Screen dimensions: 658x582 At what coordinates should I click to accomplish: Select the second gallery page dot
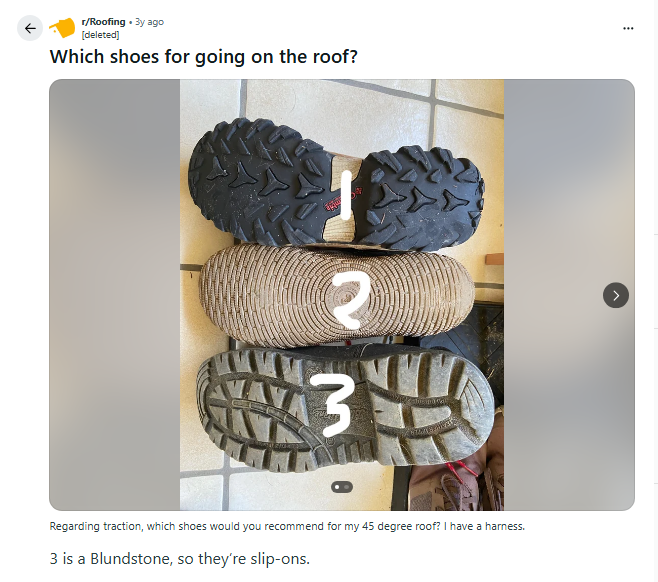point(347,487)
